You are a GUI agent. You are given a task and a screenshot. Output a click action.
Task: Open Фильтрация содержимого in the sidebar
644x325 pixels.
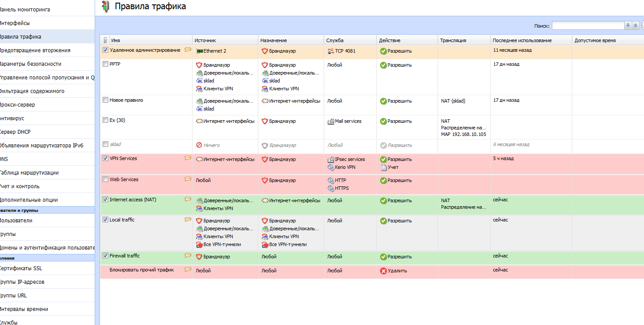[47, 91]
